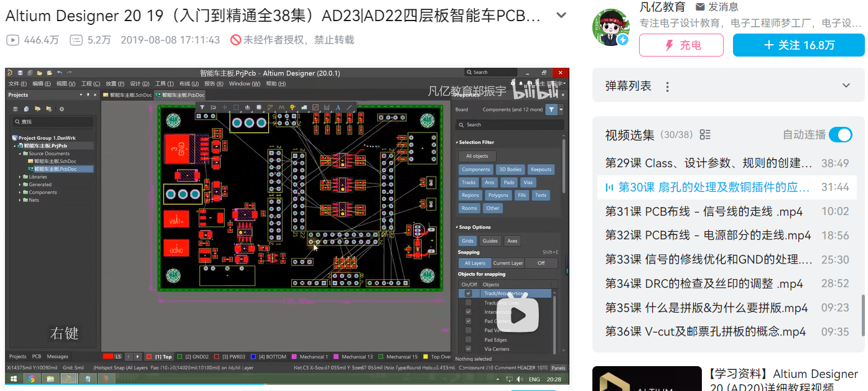Expand the 弹幕列表 panel chevron
Viewport: 868px width, 391px height.
point(846,86)
